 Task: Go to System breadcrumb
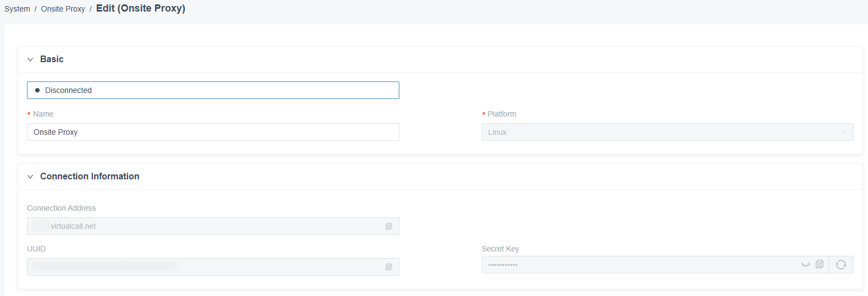click(17, 9)
